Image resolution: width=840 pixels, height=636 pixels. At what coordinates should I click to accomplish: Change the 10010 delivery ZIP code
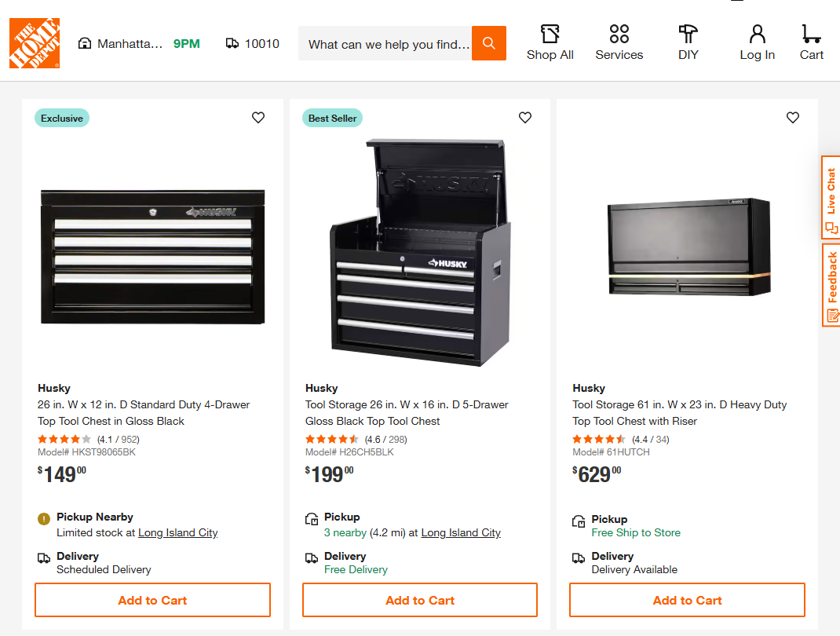coord(253,44)
